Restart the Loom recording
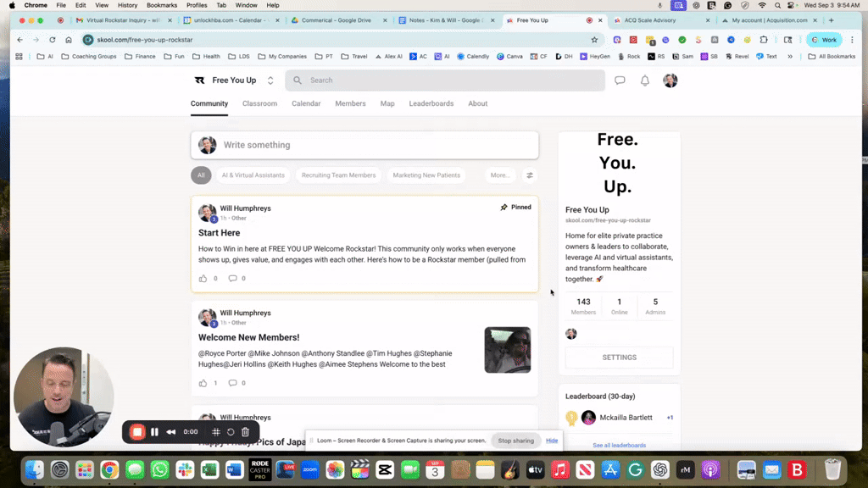Image resolution: width=868 pixels, height=488 pixels. (x=231, y=431)
